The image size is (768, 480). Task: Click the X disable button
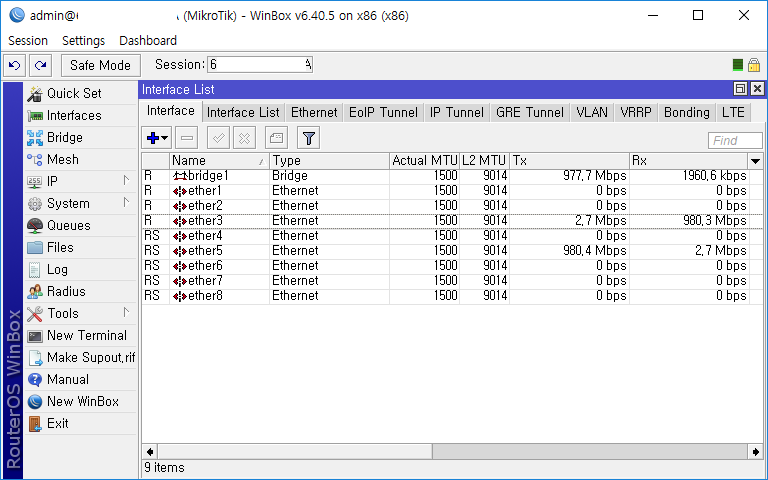[244, 139]
